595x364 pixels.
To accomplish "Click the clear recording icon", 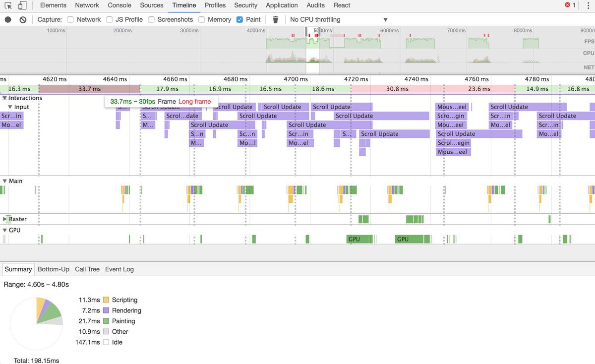I will (23, 19).
